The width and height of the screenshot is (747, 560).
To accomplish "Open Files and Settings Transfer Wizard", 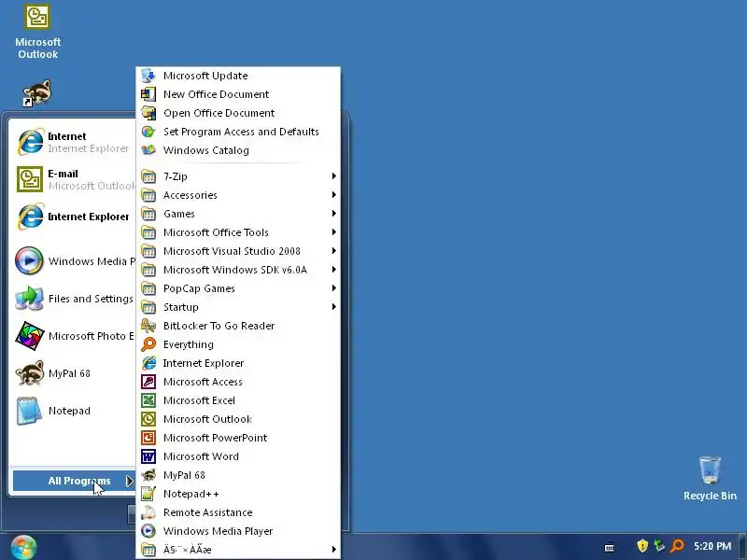I will click(73, 299).
